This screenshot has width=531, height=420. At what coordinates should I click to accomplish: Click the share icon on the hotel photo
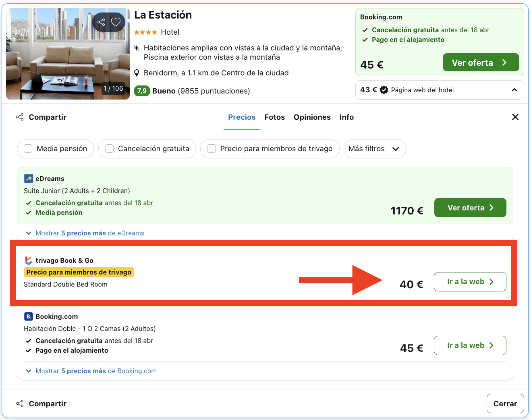101,22
